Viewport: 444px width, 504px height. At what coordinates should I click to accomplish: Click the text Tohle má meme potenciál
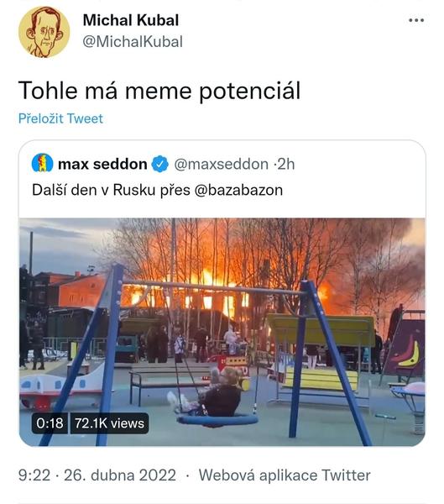159,91
